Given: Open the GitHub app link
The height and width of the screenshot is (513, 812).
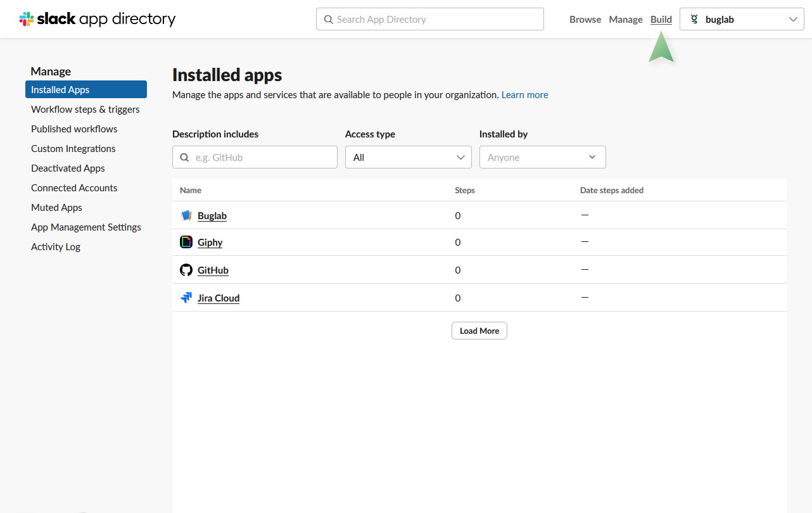Looking at the screenshot, I should click(213, 270).
